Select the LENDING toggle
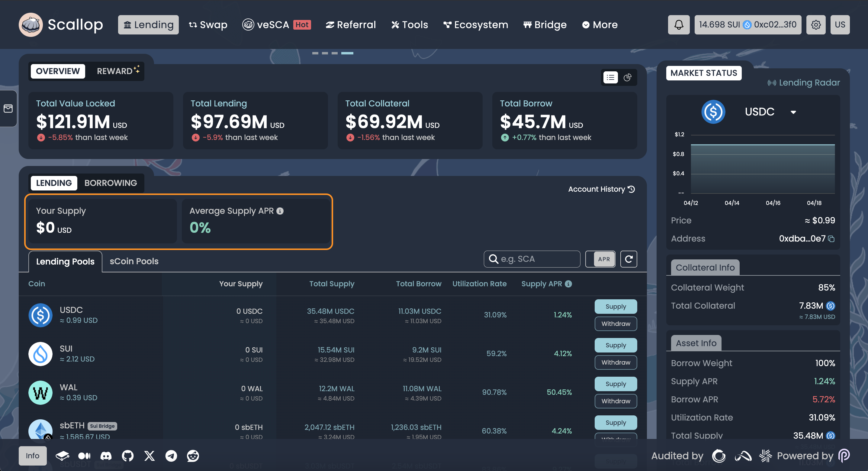The width and height of the screenshot is (868, 471). (54, 183)
